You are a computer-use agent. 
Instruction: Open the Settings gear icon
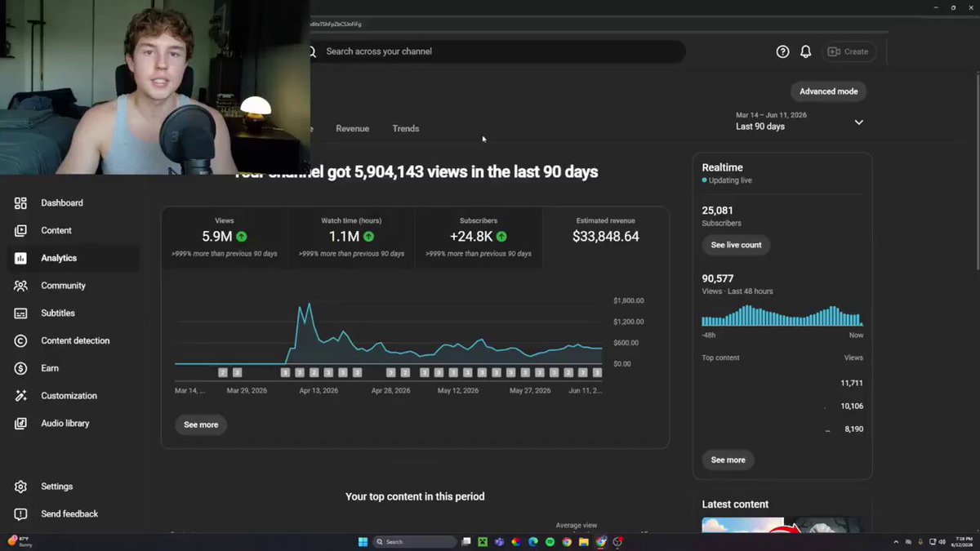coord(21,487)
